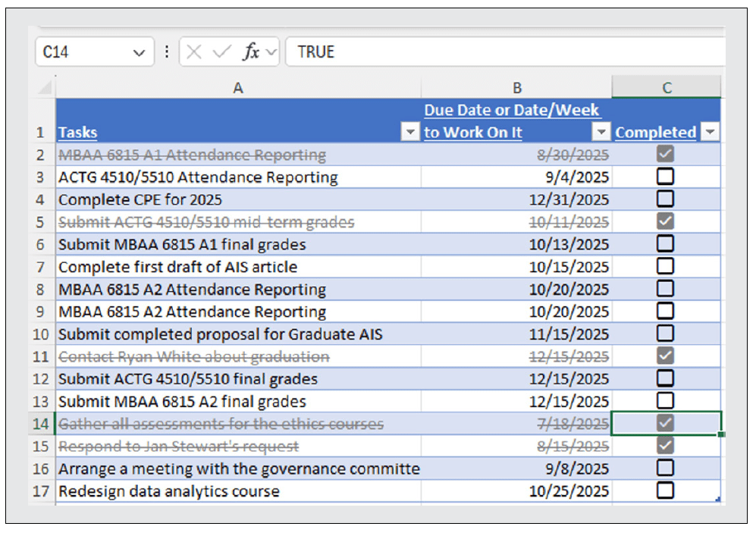This screenshot has width=756, height=542.
Task: Check the Complete CPE for 2025 checkbox
Action: click(666, 199)
